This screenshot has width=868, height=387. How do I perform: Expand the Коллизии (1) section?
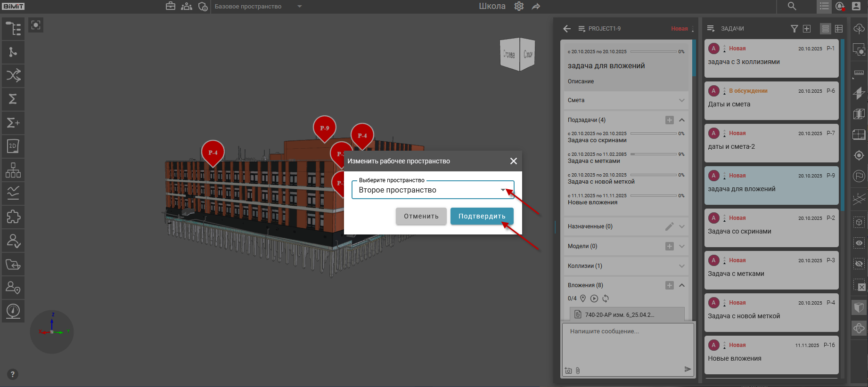click(681, 266)
